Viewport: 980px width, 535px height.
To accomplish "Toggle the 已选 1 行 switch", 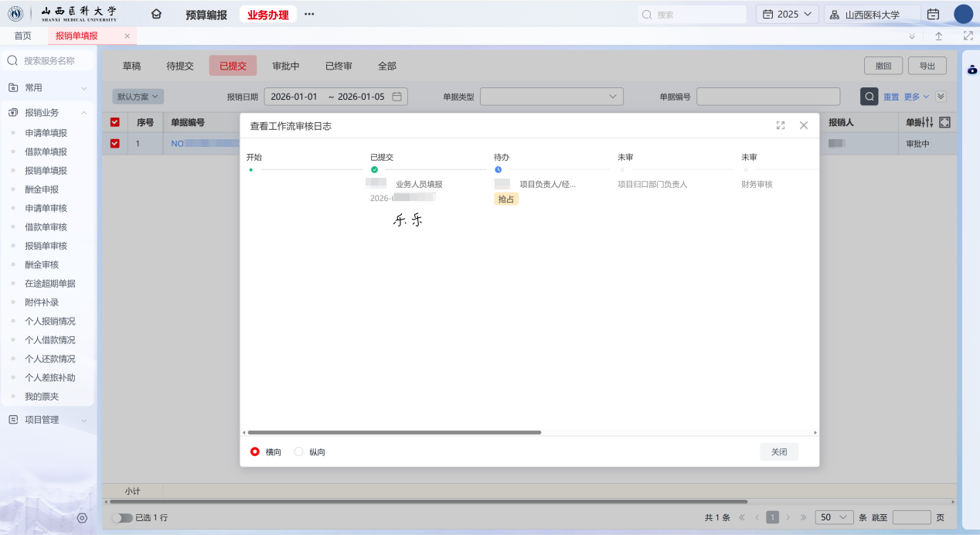I will tap(122, 518).
